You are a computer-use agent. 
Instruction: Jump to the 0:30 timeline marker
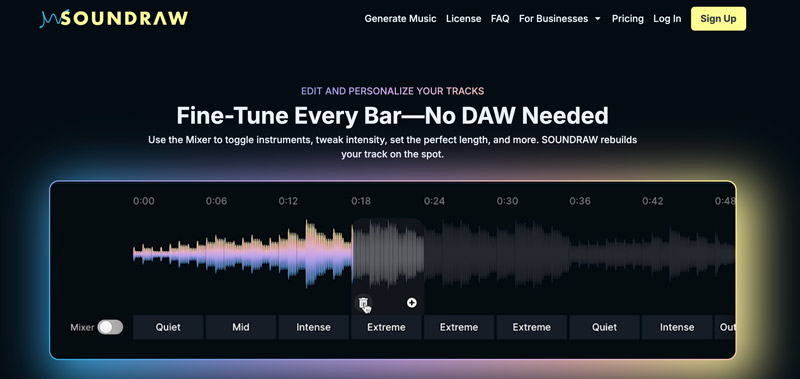click(507, 201)
